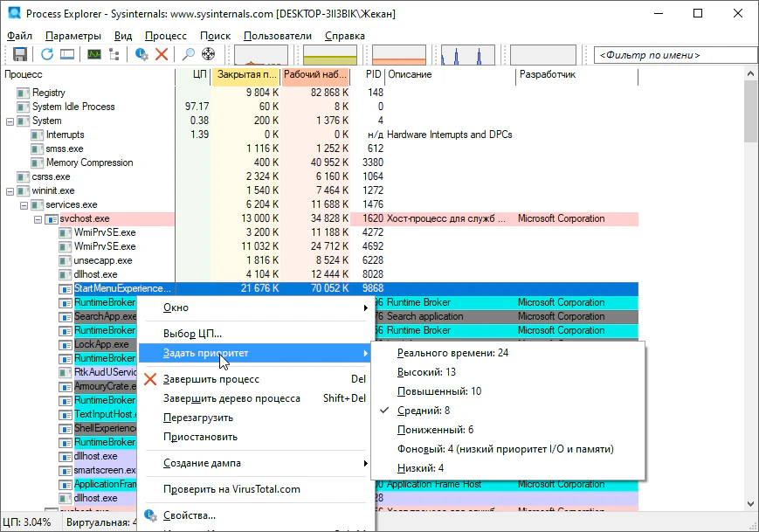Collapse the wininit.exe tree node
The image size is (759, 532).
click(x=10, y=190)
